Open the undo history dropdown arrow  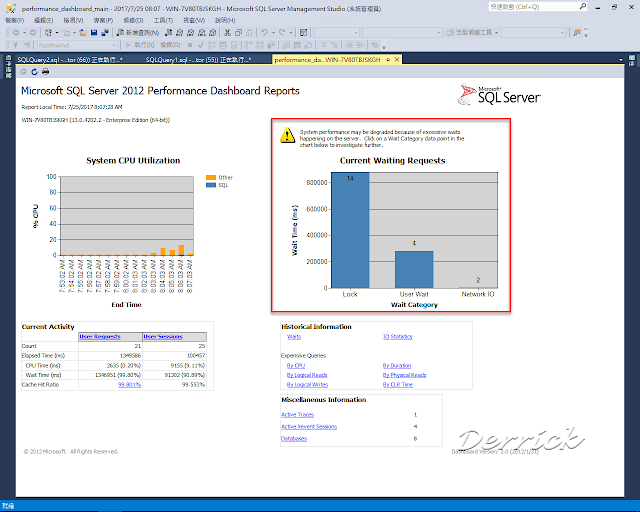[273, 33]
